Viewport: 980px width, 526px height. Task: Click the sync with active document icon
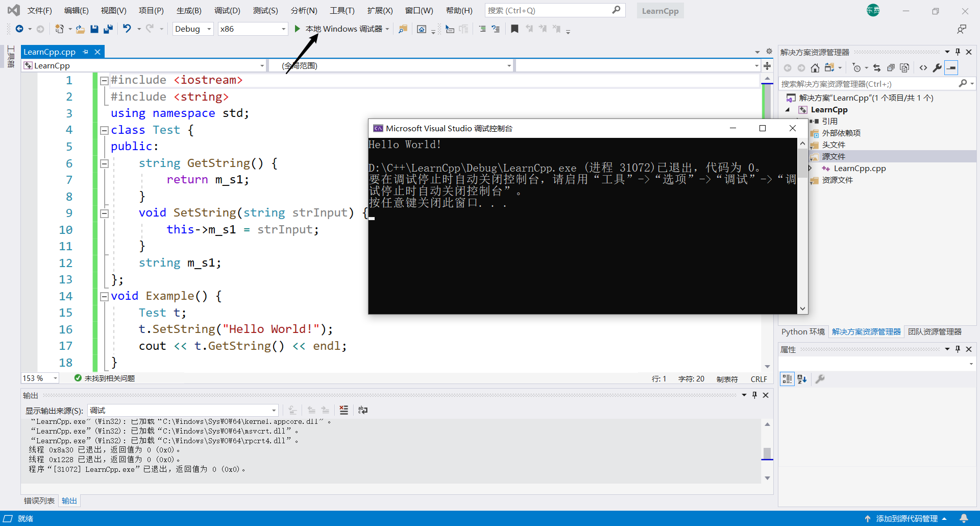coord(877,68)
